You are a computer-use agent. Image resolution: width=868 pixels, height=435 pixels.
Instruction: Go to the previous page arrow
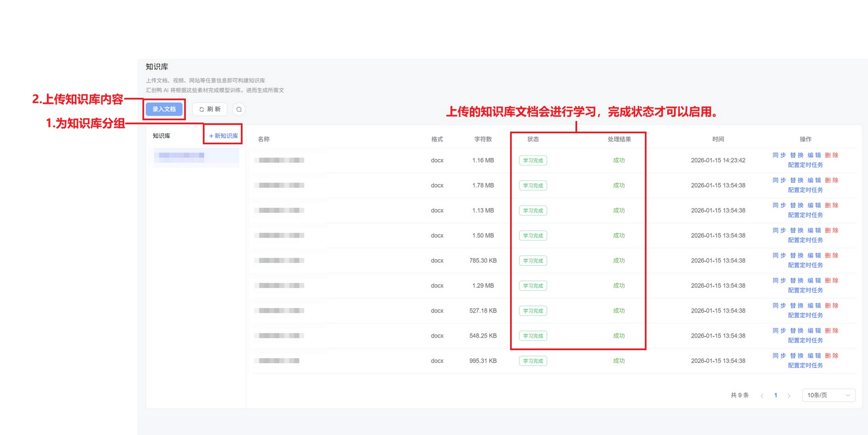(762, 396)
